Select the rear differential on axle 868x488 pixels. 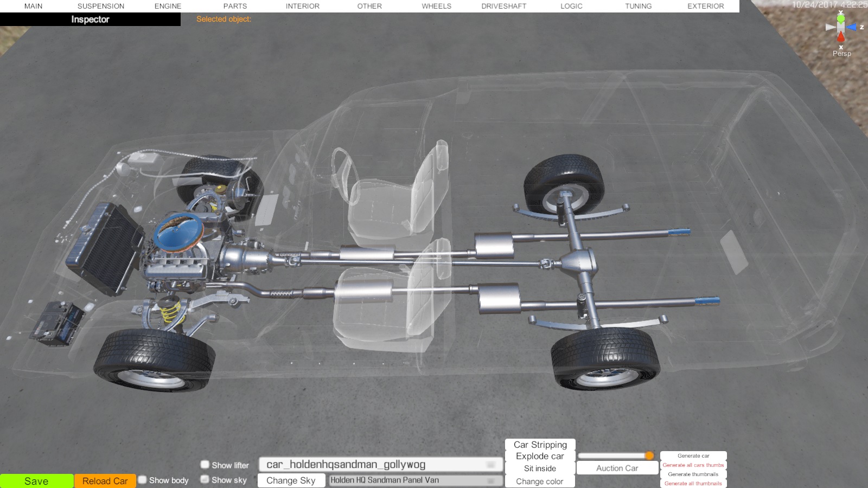tap(579, 263)
